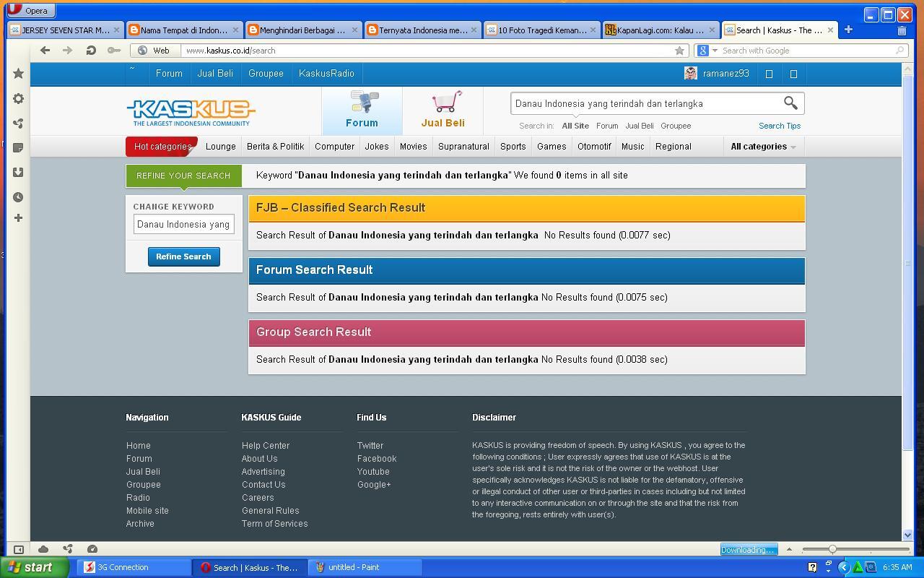Click the Downloading progress indicator
The image size is (924, 578).
tap(749, 550)
